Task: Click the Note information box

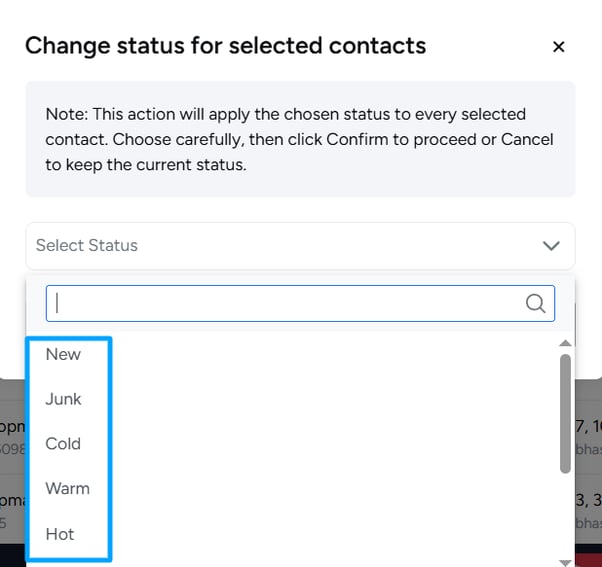Action: (300, 139)
